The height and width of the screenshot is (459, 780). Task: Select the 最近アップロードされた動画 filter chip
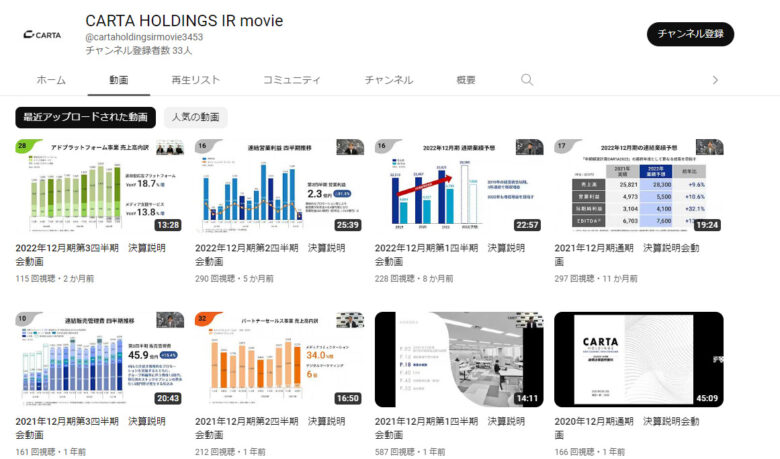tap(86, 117)
